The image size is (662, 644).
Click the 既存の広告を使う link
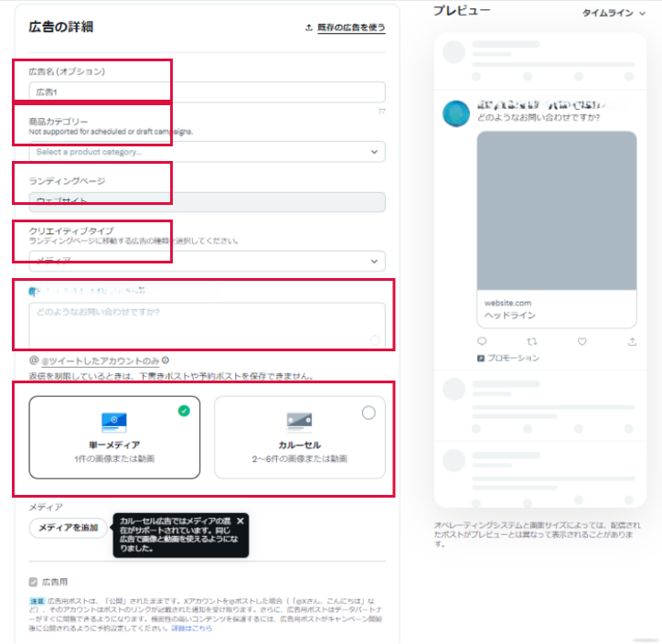pos(350,27)
